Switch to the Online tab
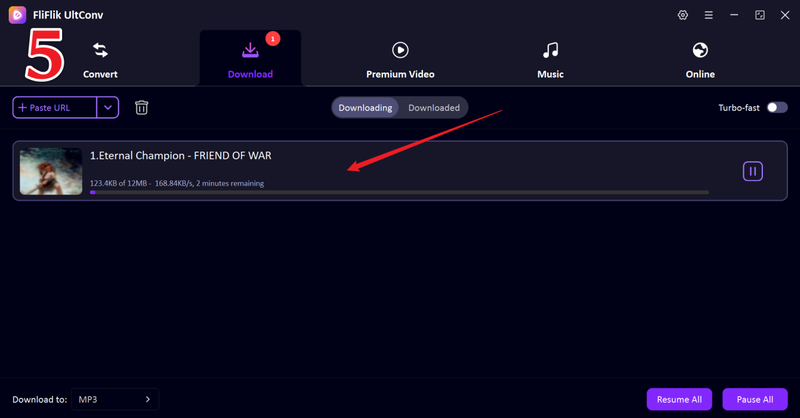The width and height of the screenshot is (800, 418). (x=700, y=59)
